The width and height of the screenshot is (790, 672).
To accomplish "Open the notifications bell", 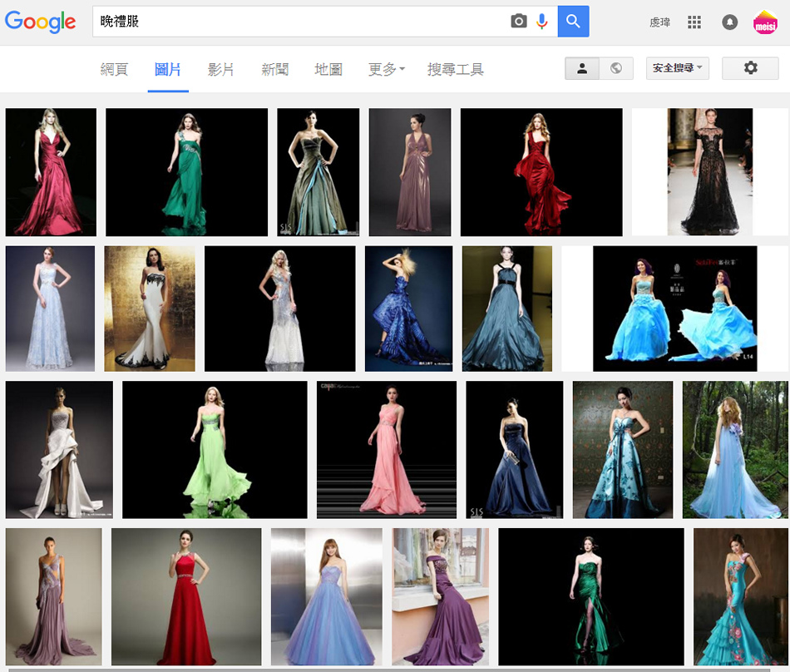I will [x=729, y=22].
